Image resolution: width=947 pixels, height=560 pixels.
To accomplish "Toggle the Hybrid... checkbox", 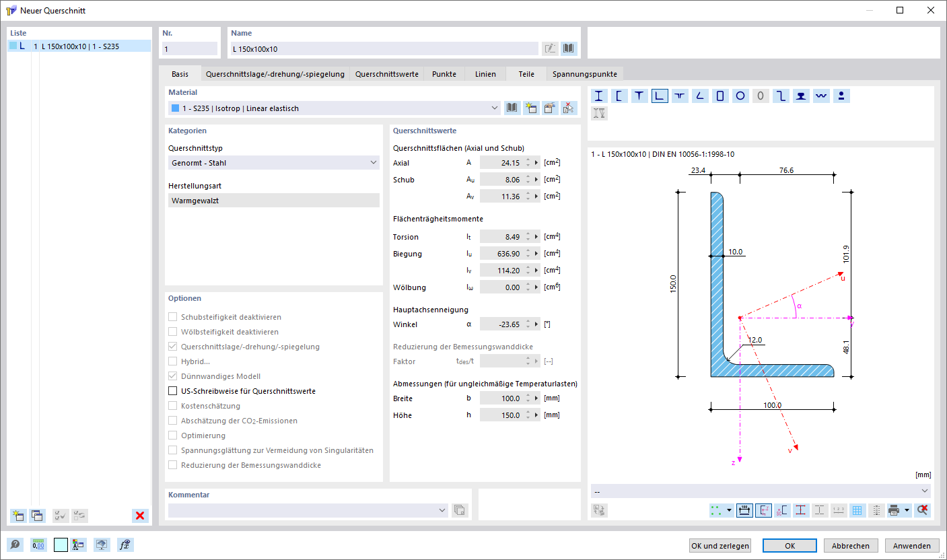I will pyautogui.click(x=173, y=361).
